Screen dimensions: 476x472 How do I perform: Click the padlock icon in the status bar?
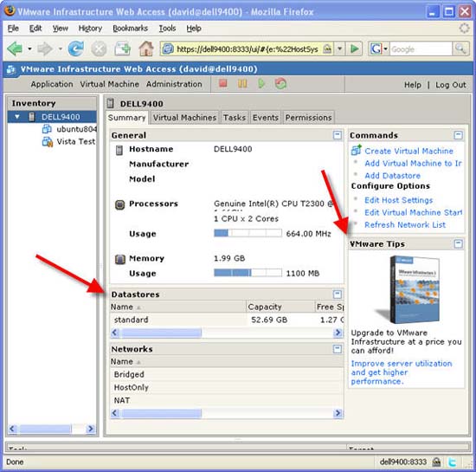pos(436,462)
